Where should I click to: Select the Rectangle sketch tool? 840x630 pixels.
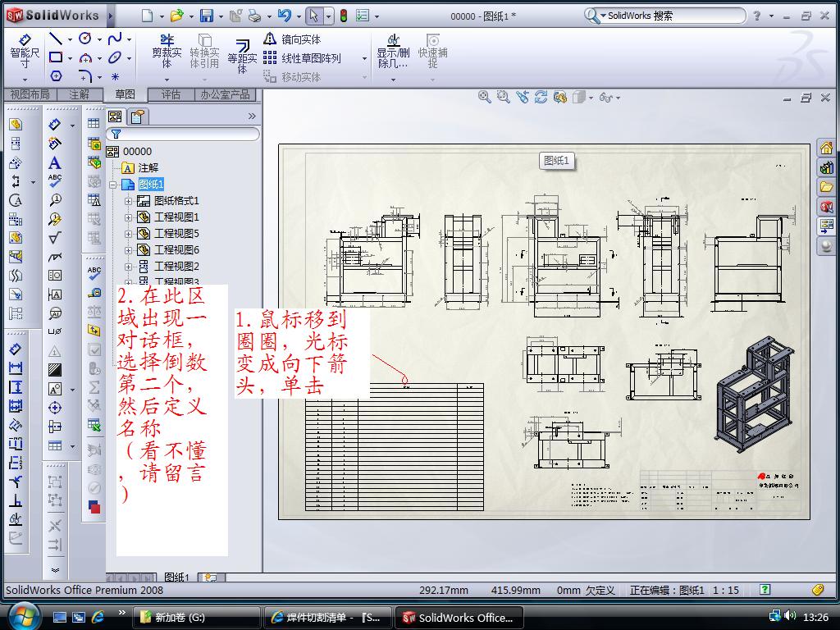click(x=56, y=57)
